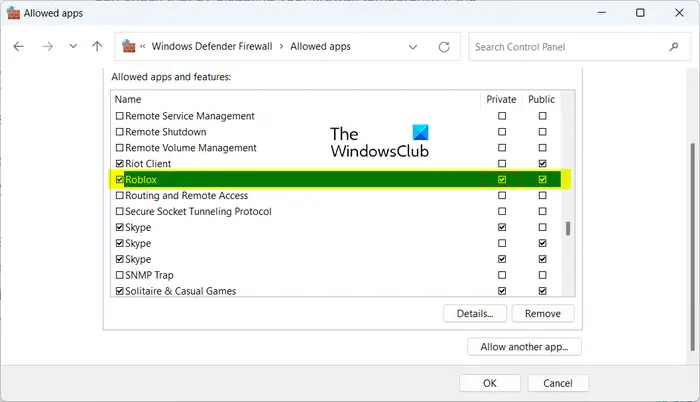
Task: Enable SNMP Trap name checkbox
Action: click(x=119, y=275)
